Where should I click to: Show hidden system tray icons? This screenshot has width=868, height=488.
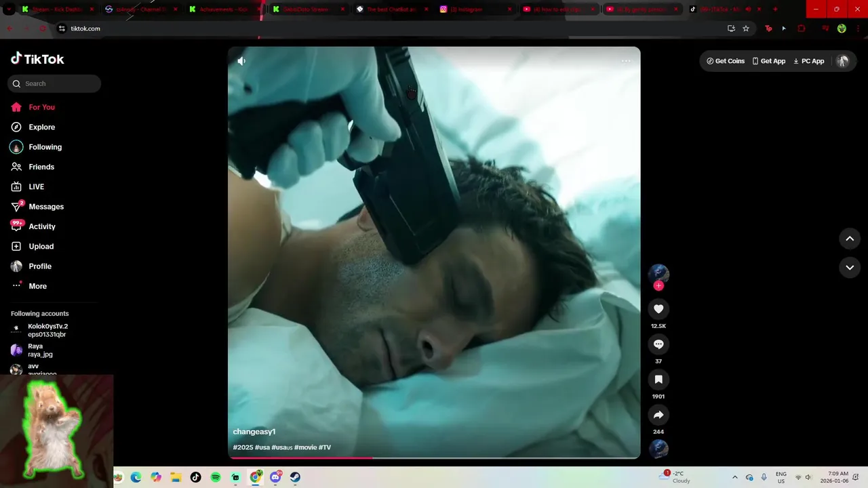734,477
